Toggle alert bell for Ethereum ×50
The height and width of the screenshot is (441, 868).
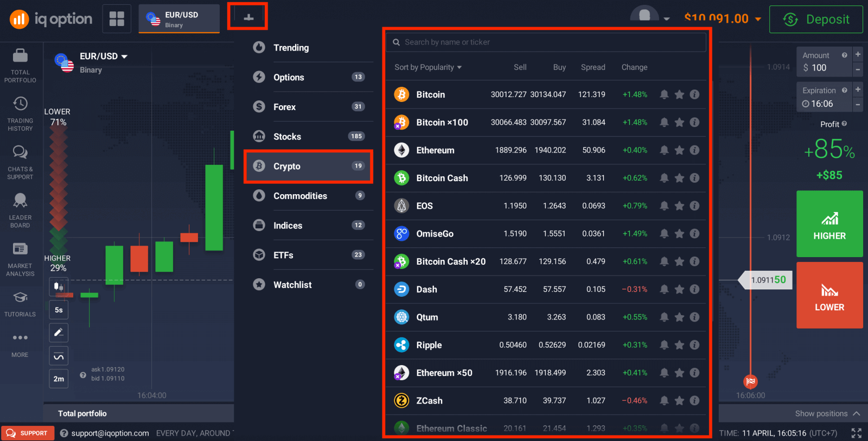point(664,373)
